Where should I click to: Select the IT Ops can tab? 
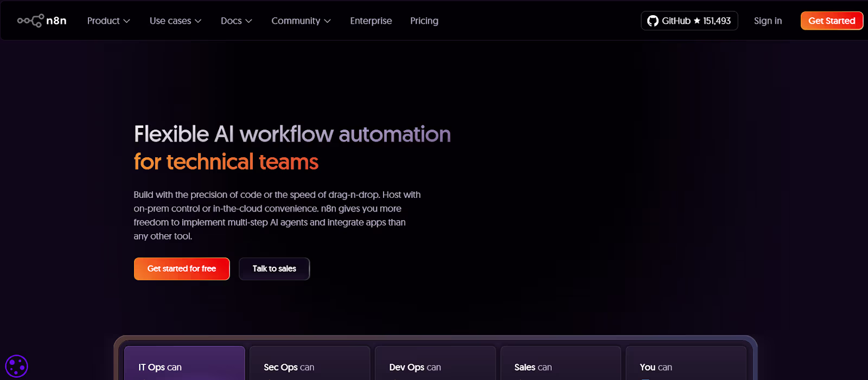pos(184,363)
